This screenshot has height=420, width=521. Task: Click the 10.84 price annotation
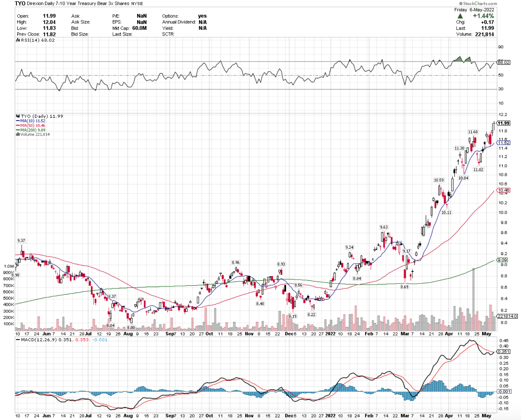463,178
